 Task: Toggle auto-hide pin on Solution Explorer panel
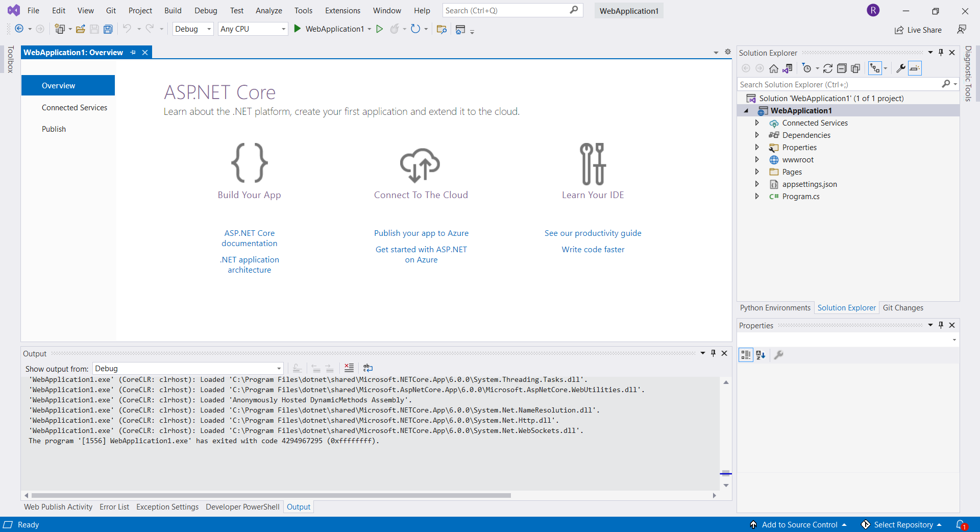[x=941, y=53]
